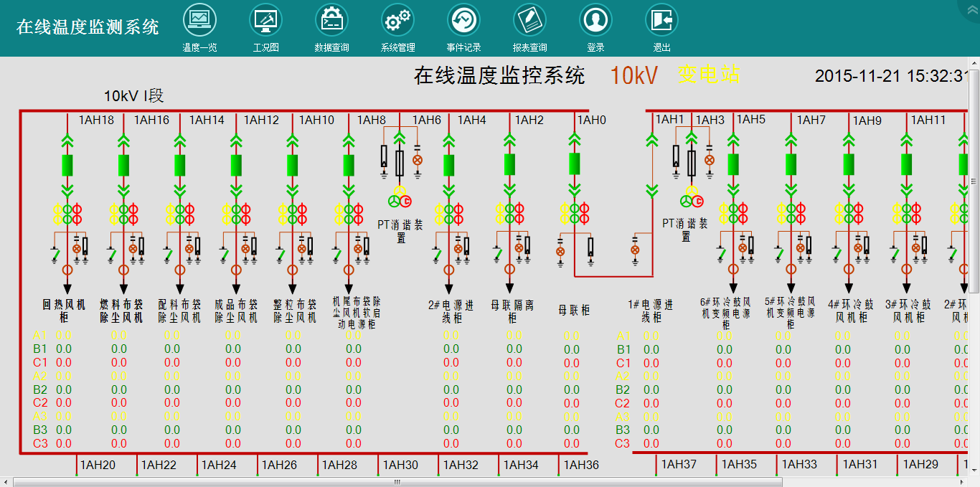The width and height of the screenshot is (980, 487).
Task: Click the 1AH20 cabinet label at bottom
Action: [x=98, y=465]
